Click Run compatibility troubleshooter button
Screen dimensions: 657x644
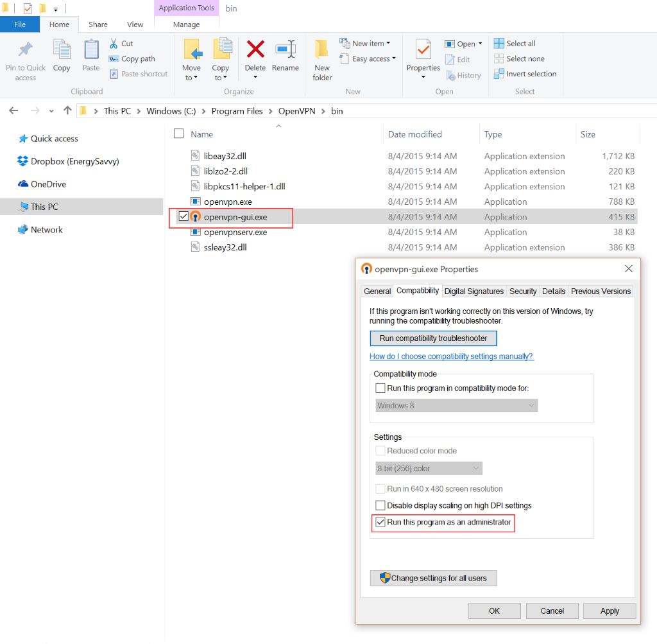click(433, 338)
